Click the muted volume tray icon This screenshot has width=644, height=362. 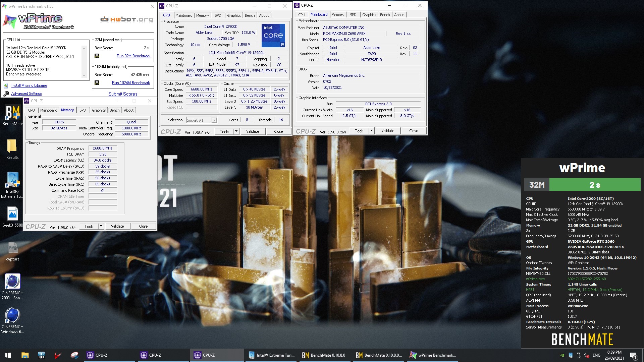586,355
